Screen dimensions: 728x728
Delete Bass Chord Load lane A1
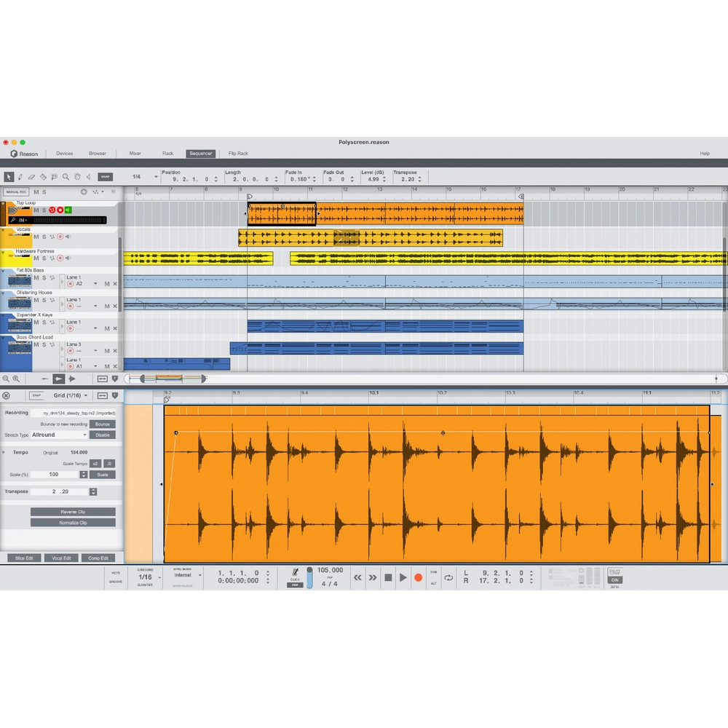[115, 366]
